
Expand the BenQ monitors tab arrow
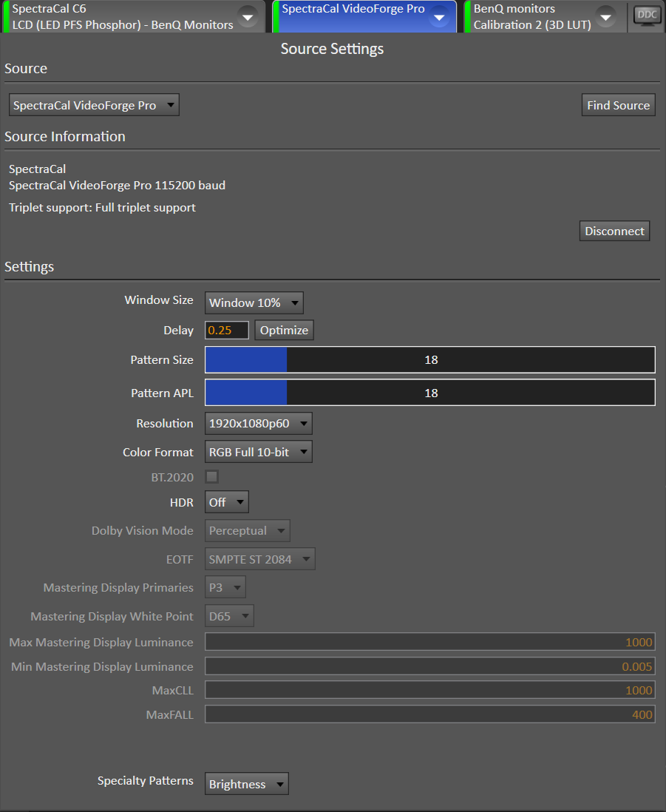605,17
